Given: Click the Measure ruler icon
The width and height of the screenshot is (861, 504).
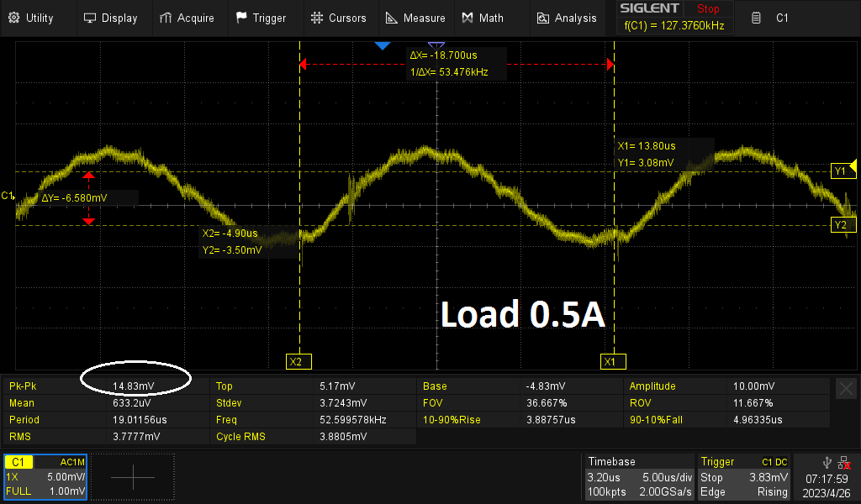Looking at the screenshot, I should click(392, 18).
